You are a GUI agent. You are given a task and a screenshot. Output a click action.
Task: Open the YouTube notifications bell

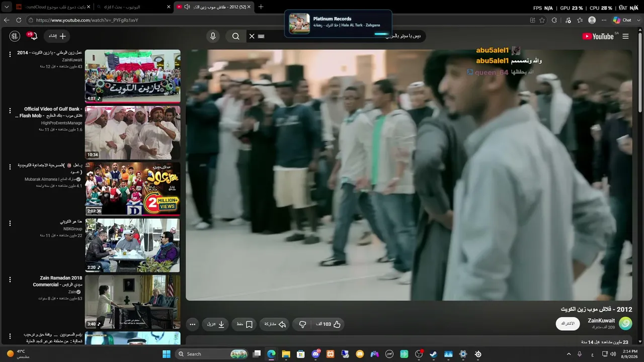[34, 36]
